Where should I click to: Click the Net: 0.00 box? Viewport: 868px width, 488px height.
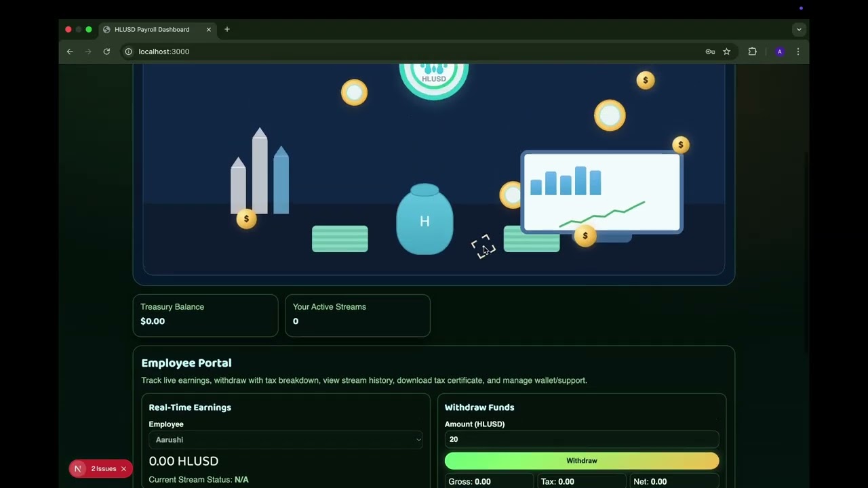pos(674,481)
